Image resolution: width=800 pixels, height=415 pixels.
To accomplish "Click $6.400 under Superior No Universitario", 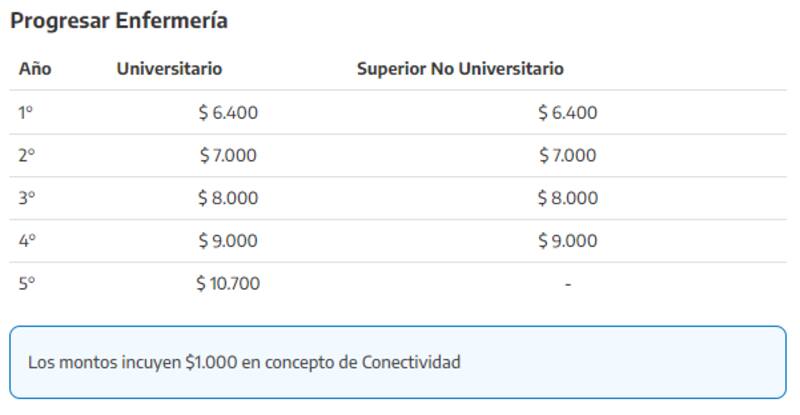I will (x=568, y=113).
